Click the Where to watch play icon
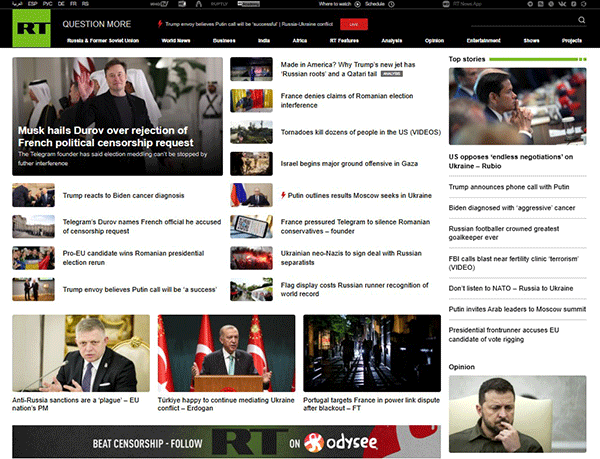 coord(357,4)
